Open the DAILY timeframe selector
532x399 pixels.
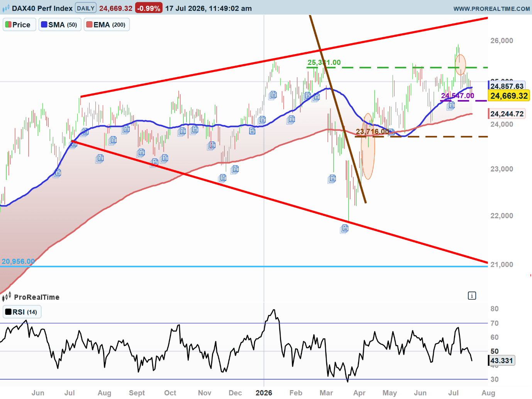pos(86,8)
